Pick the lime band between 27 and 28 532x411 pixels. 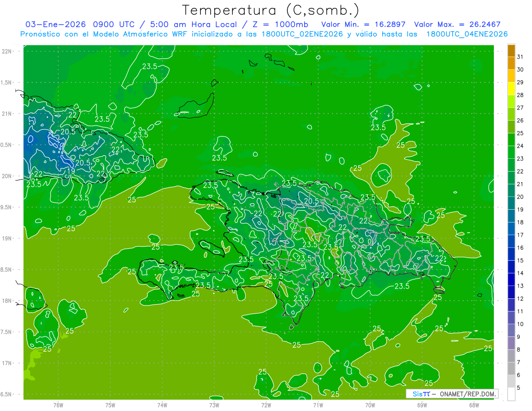(x=511, y=102)
